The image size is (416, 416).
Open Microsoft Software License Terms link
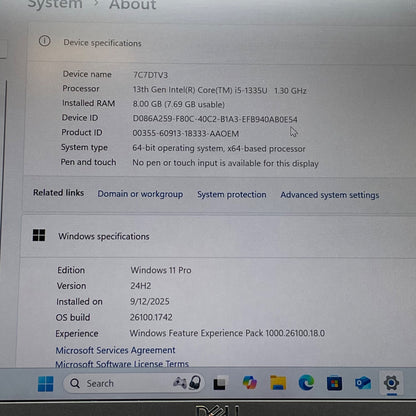click(x=122, y=364)
